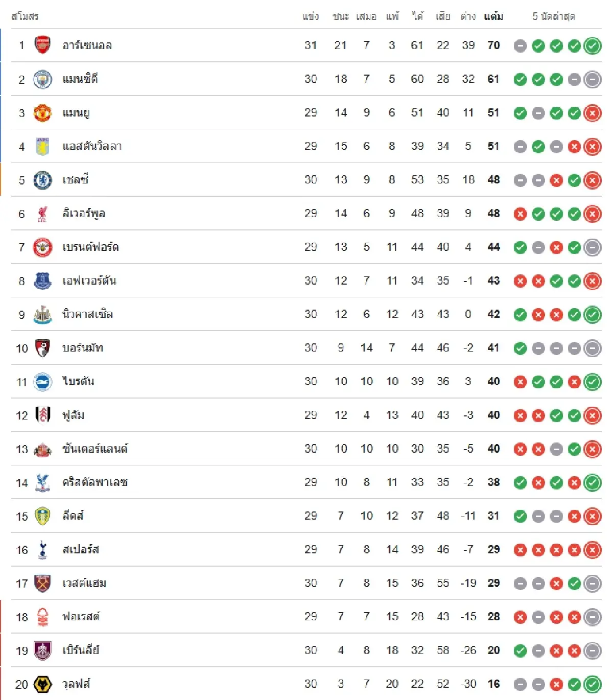This screenshot has width=613, height=700.
Task: Open the แอสตันวิลลา team link
Action: pyautogui.click(x=92, y=147)
